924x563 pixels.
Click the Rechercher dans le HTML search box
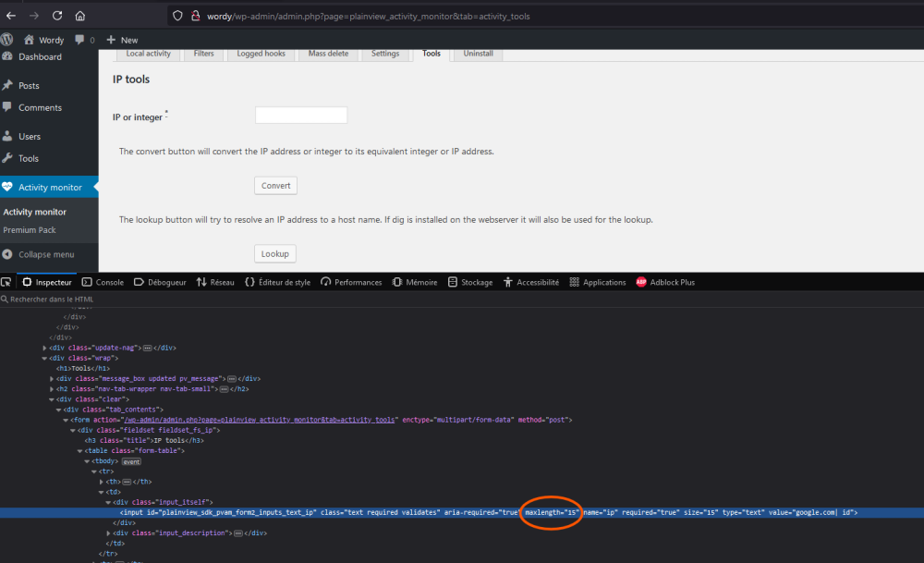point(55,300)
